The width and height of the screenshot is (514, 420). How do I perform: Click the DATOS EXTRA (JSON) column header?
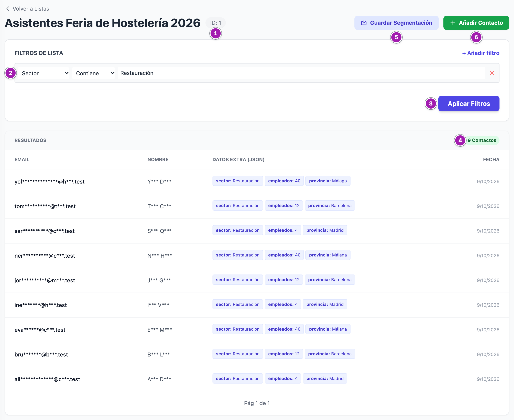pos(238,159)
